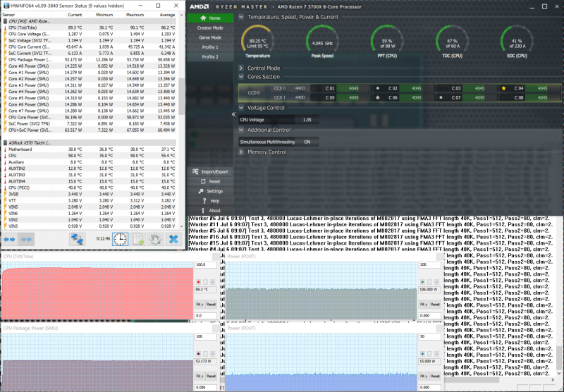Click HWiNFO clock reset timer icon
The width and height of the screenshot is (564, 392).
pyautogui.click(x=120, y=239)
